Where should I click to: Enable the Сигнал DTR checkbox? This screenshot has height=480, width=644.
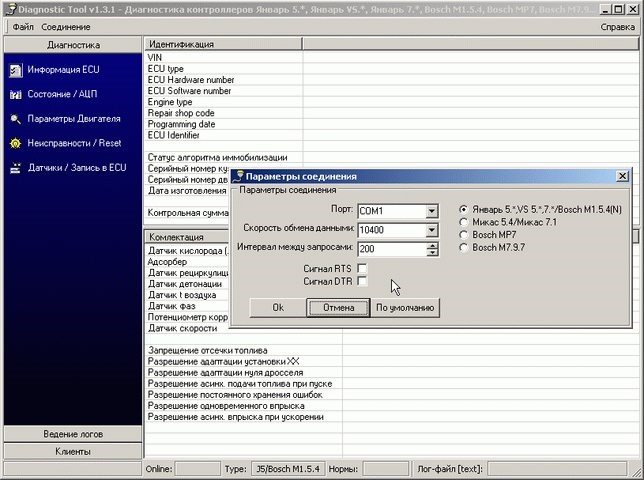pos(362,282)
